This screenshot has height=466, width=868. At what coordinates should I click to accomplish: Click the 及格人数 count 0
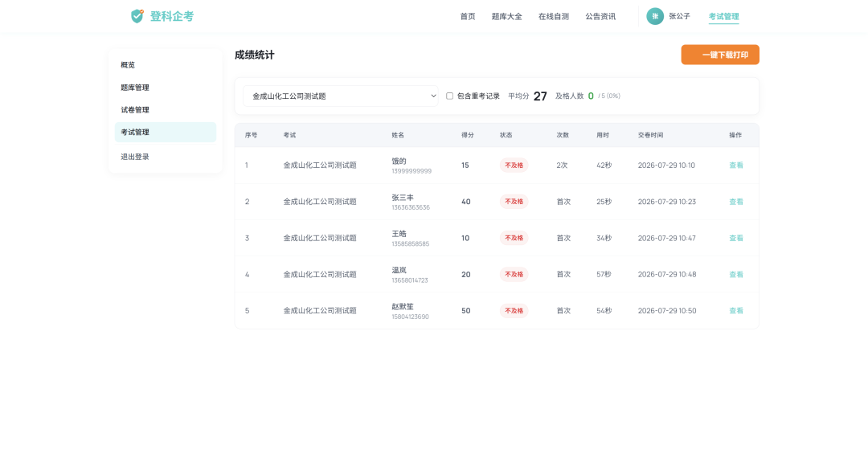[x=591, y=96]
